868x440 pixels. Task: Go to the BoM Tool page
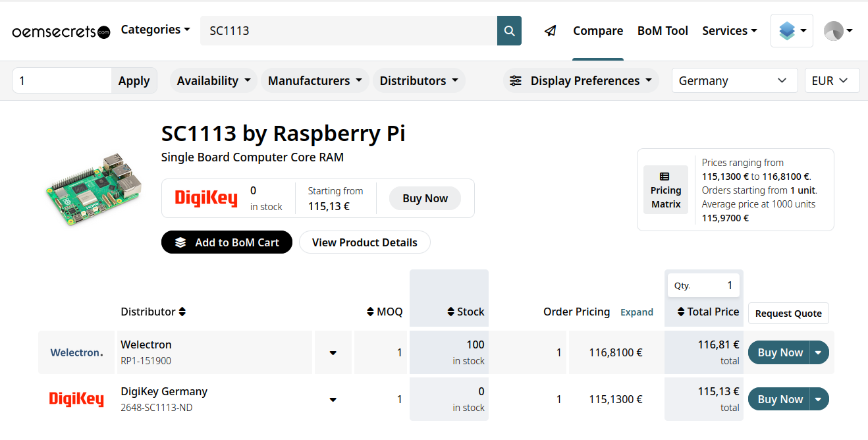pyautogui.click(x=663, y=31)
